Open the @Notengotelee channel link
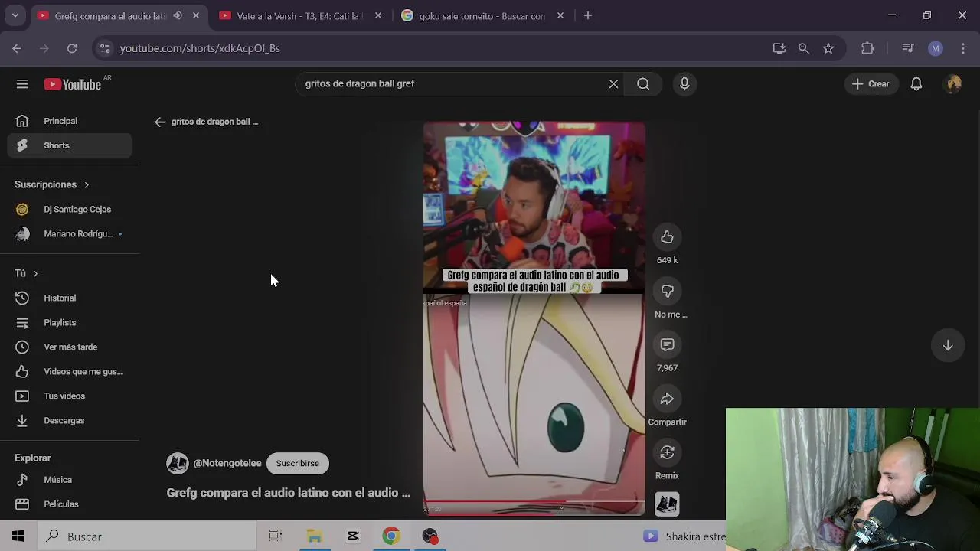Screen dimensions: 980x551 (227, 463)
